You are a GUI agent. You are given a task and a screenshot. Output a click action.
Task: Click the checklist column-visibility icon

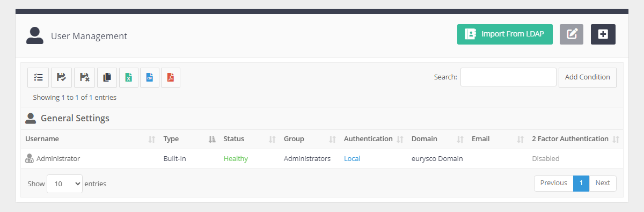38,77
